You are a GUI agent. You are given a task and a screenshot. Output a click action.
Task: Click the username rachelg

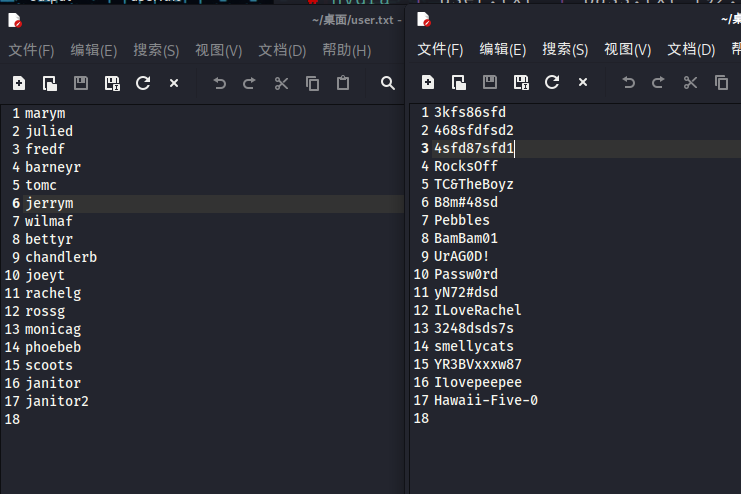click(53, 294)
